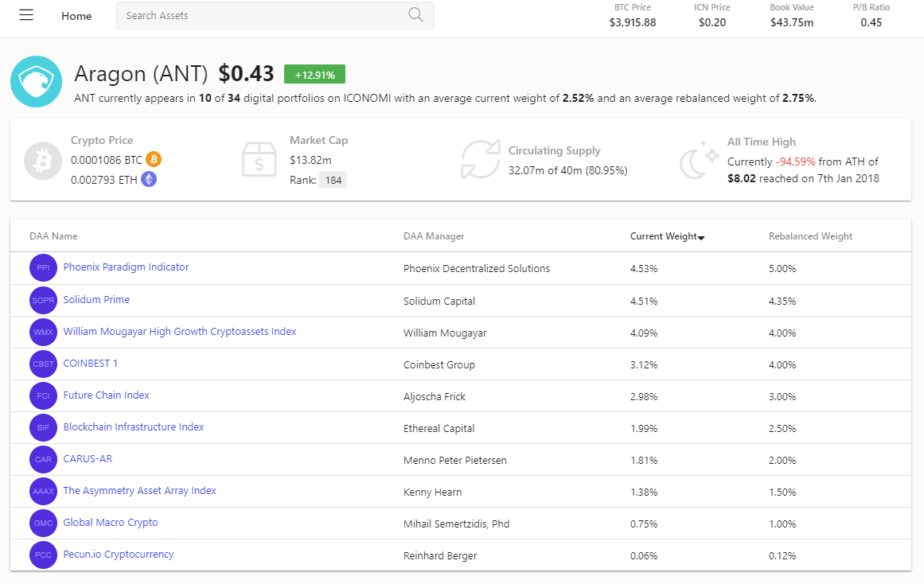This screenshot has width=924, height=584.
Task: Click the purple Ethereum price icon
Action: click(149, 179)
